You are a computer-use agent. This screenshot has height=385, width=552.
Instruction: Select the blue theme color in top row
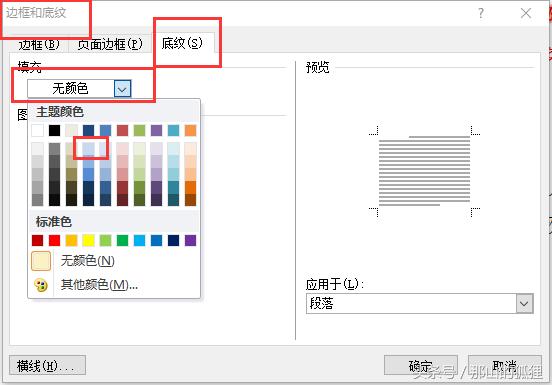(105, 130)
